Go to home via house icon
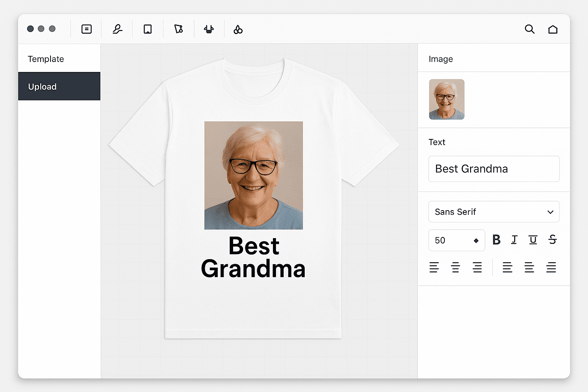The width and height of the screenshot is (588, 392). click(553, 29)
